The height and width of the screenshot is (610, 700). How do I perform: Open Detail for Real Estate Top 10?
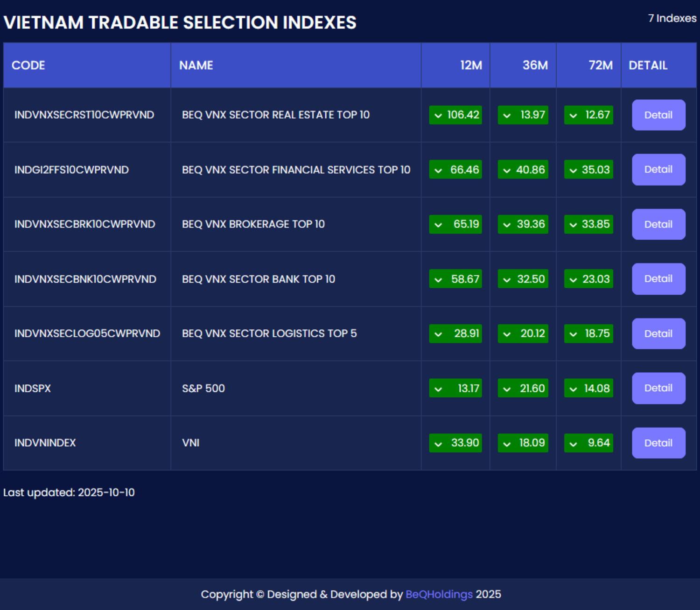(x=658, y=115)
